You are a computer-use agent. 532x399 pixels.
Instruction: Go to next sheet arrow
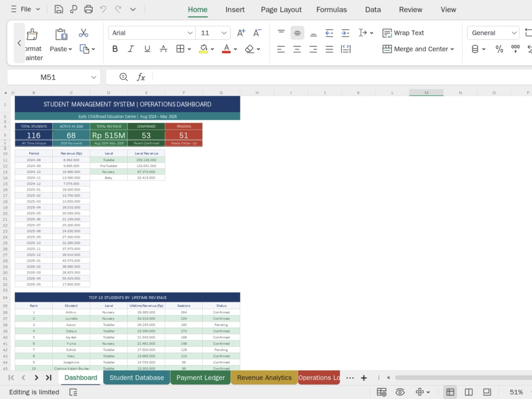[36, 378]
